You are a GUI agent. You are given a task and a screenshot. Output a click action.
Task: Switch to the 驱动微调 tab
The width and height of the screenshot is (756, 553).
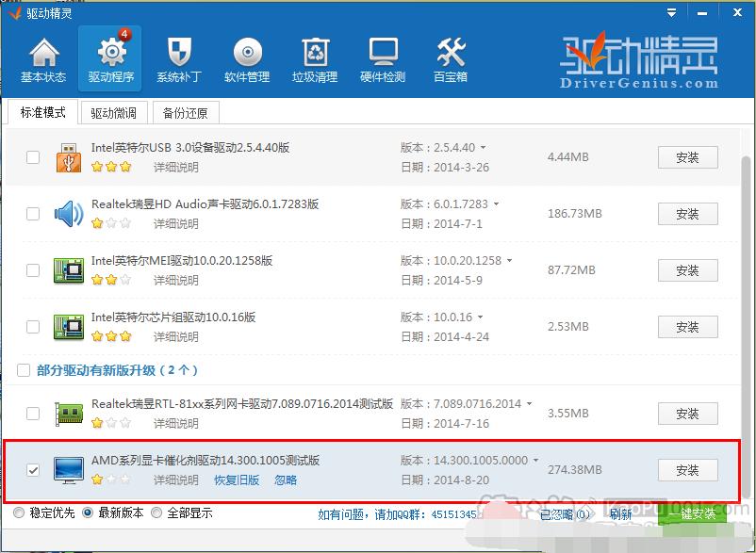coord(114,113)
